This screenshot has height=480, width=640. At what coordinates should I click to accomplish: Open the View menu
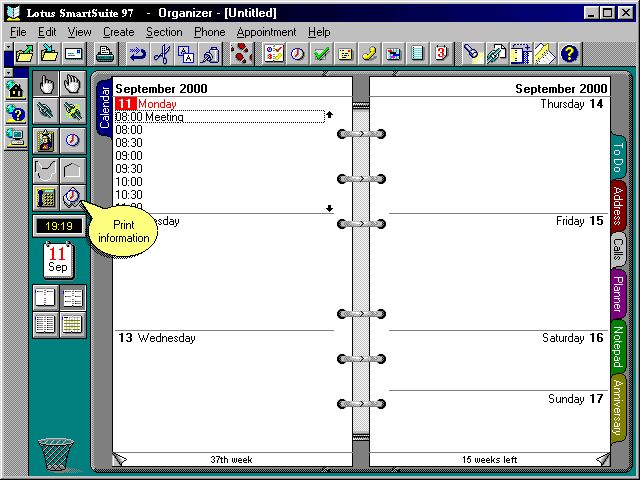(79, 32)
